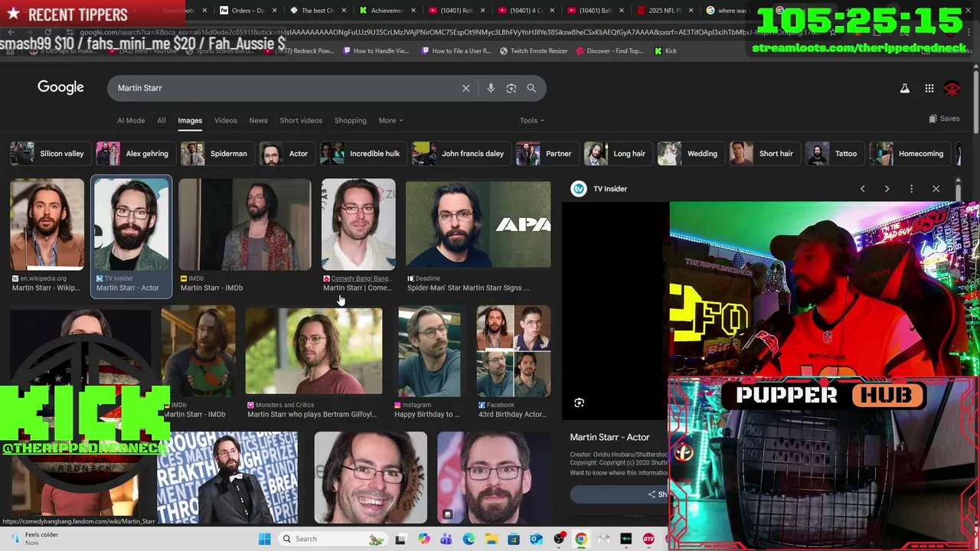Open Kick bookmark in bookmarks bar

click(x=665, y=51)
